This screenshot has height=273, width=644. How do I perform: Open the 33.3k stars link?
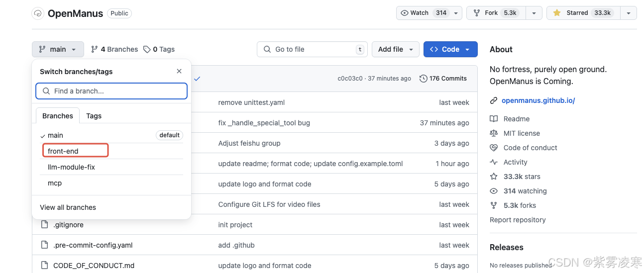point(522,177)
